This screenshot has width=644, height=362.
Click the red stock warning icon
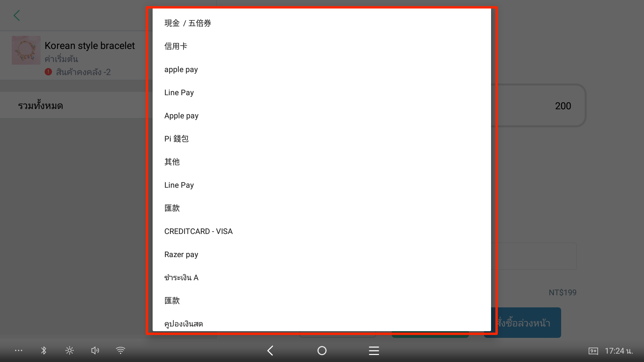pos(48,72)
